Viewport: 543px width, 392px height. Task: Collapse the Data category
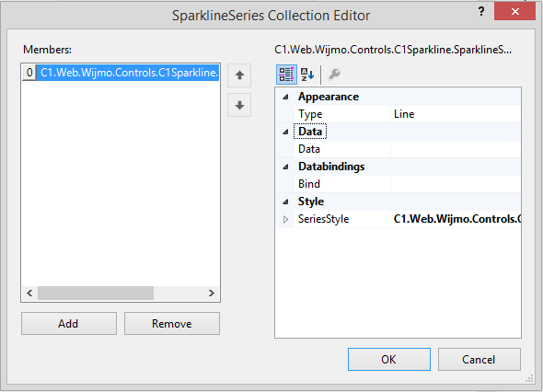(x=285, y=132)
